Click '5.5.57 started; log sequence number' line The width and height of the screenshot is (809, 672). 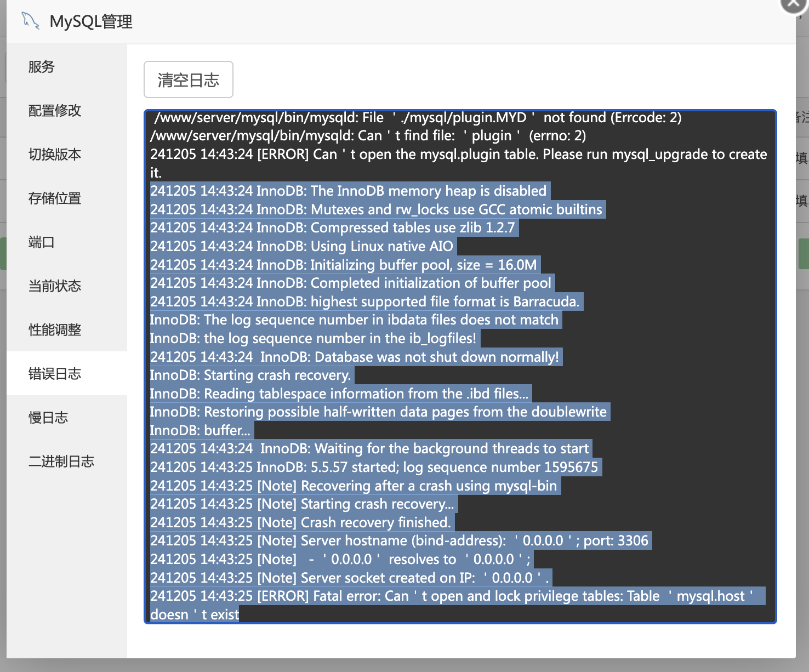coord(374,467)
